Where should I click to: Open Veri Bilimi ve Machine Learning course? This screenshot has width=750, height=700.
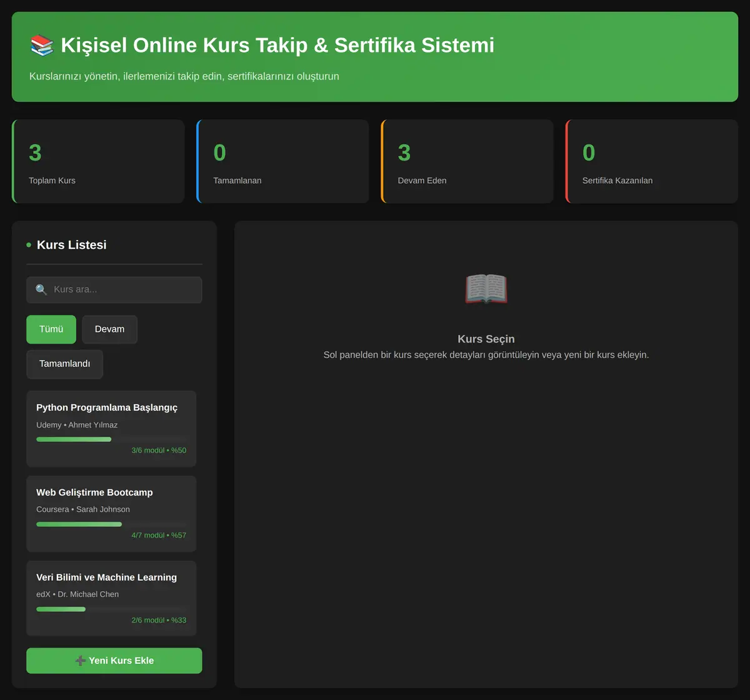point(111,599)
